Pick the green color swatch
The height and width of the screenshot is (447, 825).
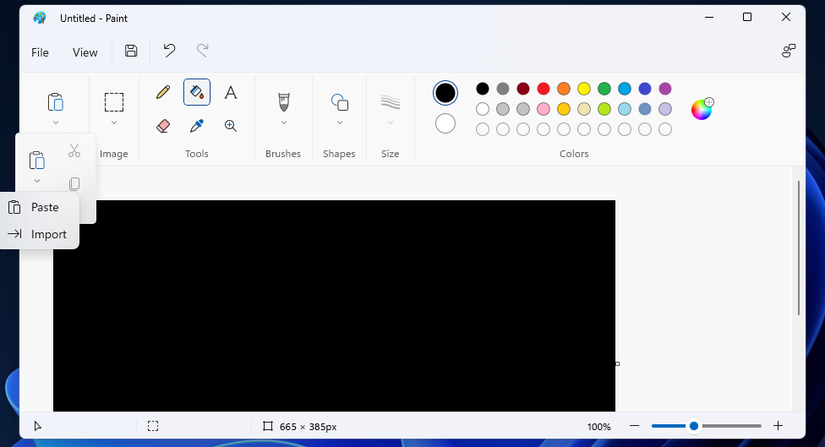click(604, 89)
